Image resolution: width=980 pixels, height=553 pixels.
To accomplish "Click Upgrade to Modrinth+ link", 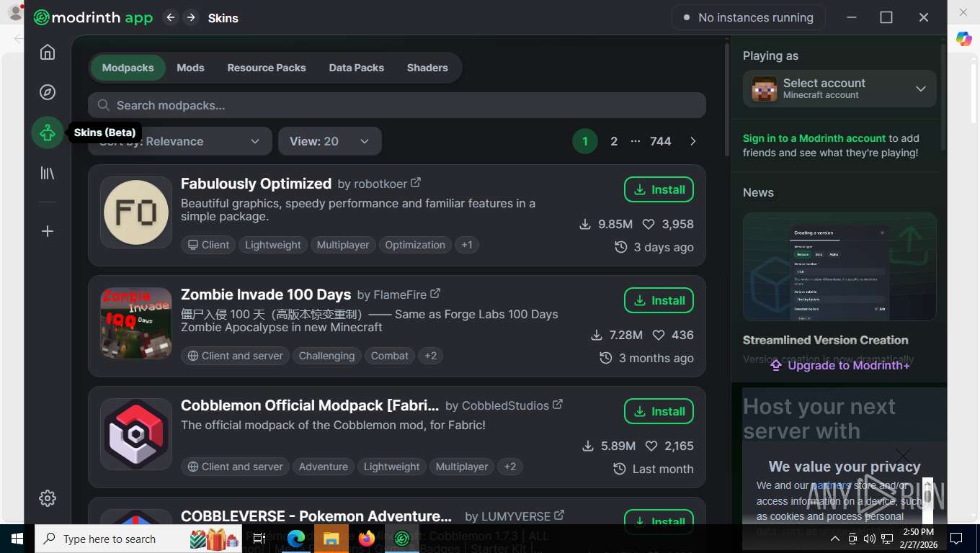I will pos(839,365).
